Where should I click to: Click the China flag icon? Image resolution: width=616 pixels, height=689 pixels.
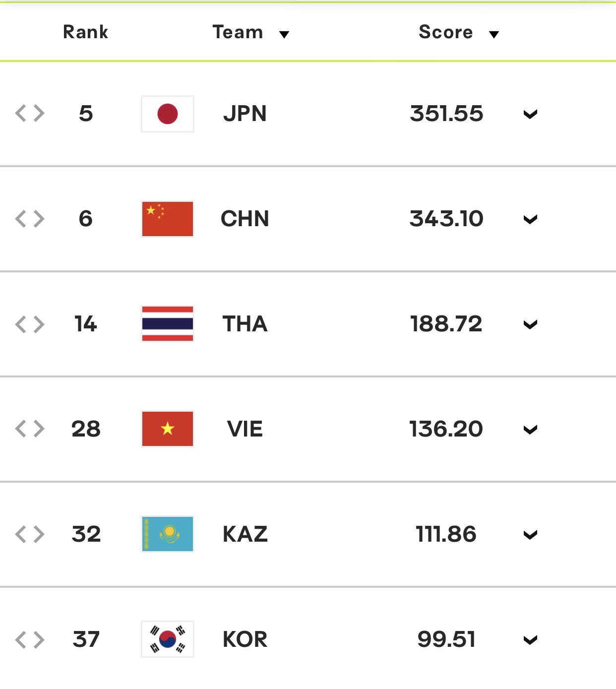pyautogui.click(x=168, y=219)
